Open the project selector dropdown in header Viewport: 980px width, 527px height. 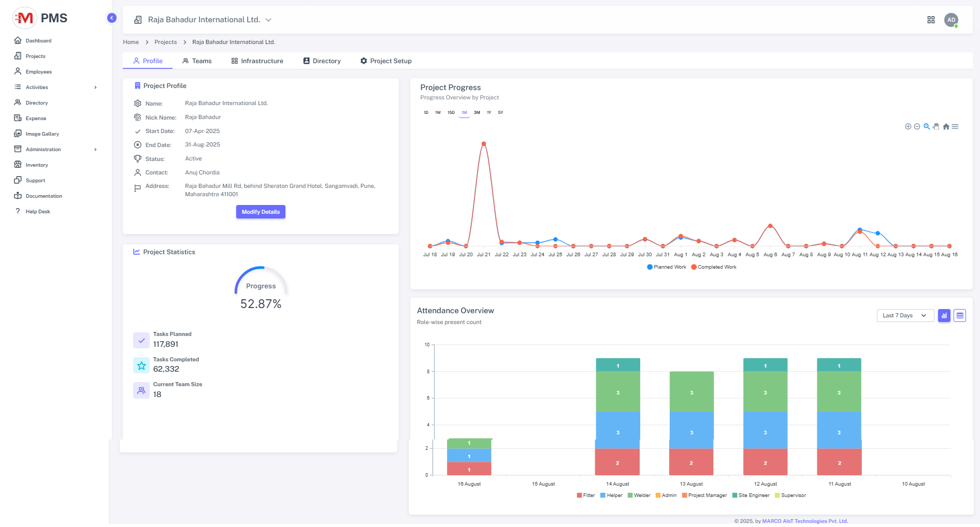pyautogui.click(x=268, y=20)
